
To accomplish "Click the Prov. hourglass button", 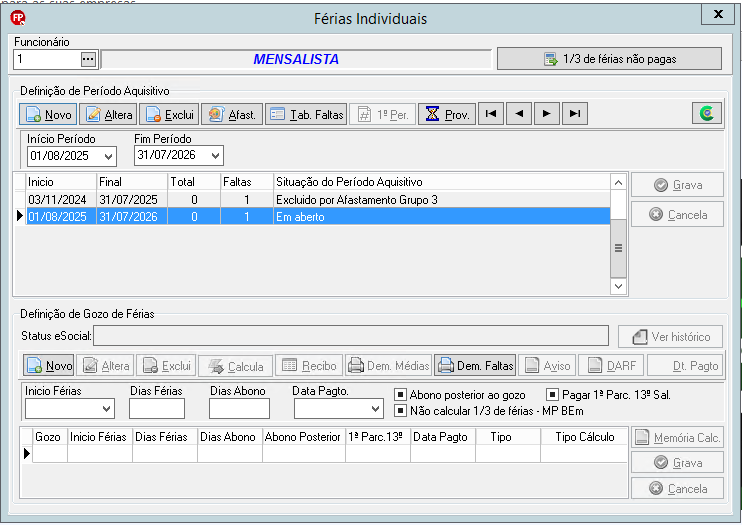I will tap(447, 114).
